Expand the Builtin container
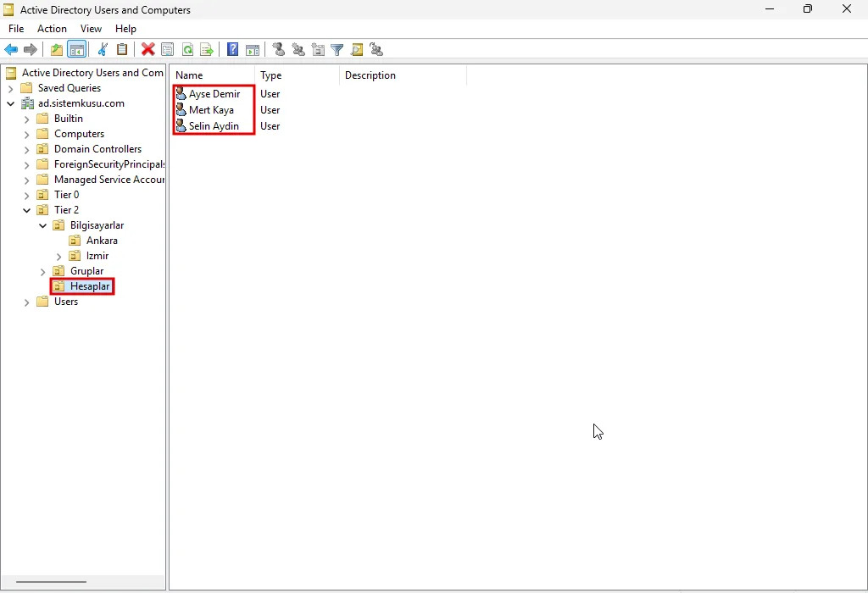Screen dimensions: 868x593 (x=26, y=119)
